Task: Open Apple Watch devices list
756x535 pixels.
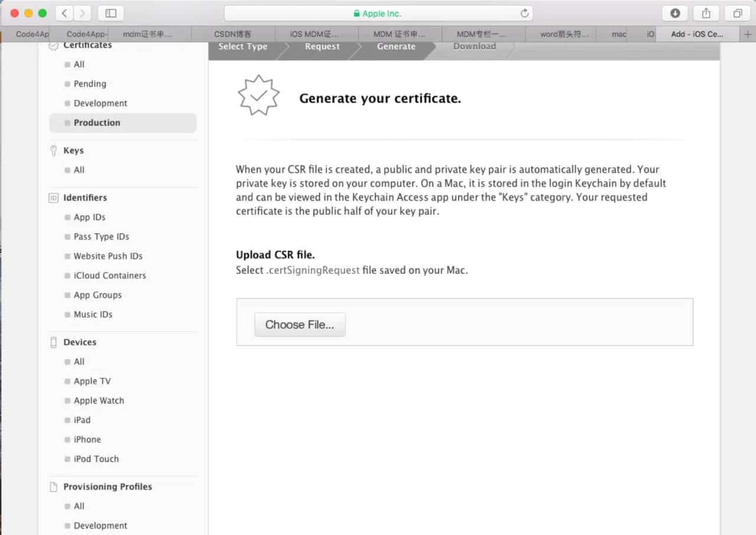Action: [99, 400]
